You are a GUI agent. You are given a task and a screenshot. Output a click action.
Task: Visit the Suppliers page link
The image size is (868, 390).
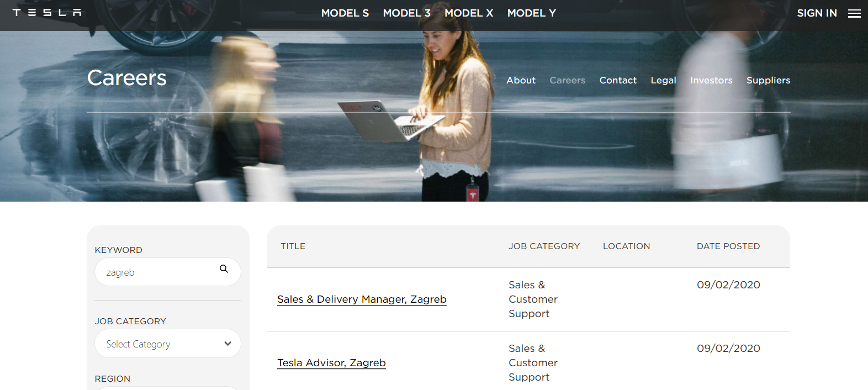[x=768, y=80]
